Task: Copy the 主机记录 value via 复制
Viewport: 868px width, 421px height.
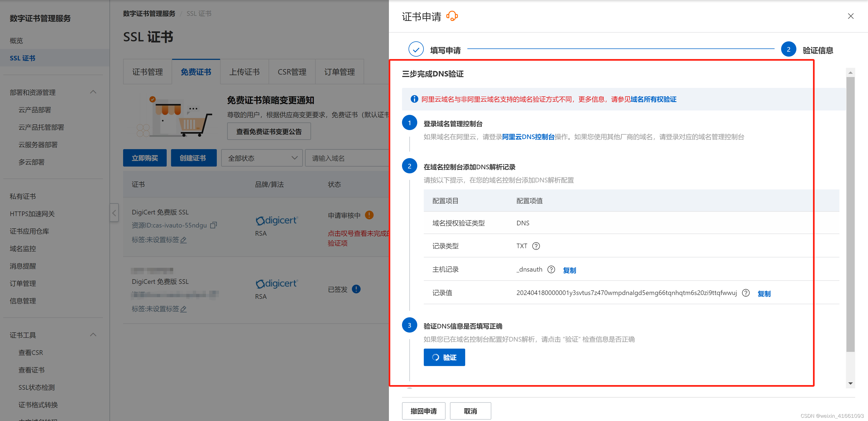Action: (569, 270)
